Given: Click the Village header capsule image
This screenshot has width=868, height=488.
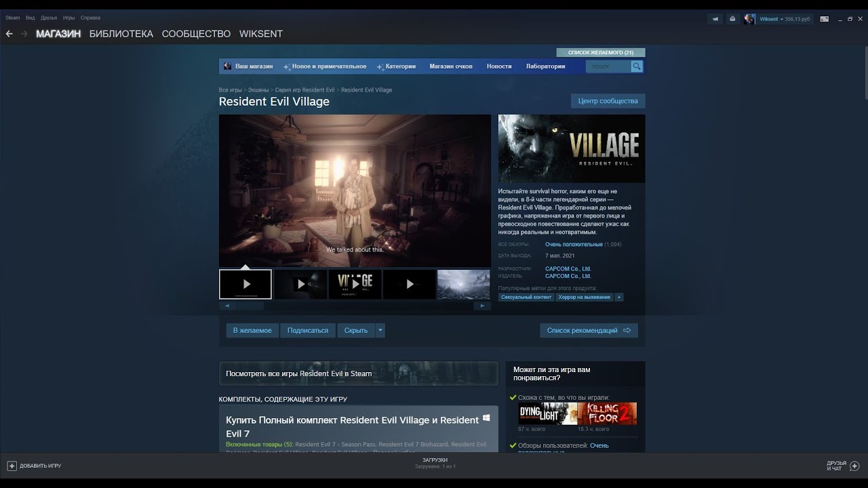Looking at the screenshot, I should coord(572,148).
